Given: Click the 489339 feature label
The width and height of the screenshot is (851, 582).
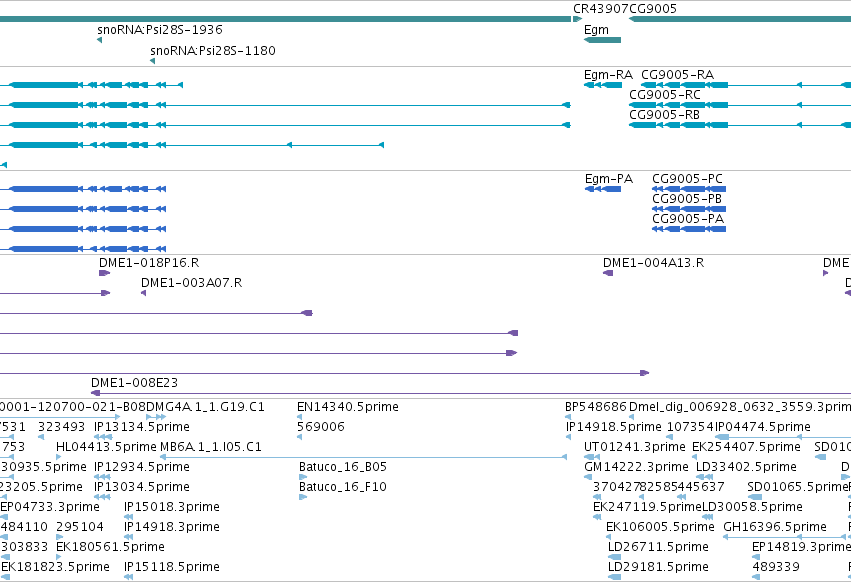Looking at the screenshot, I should (x=776, y=567).
